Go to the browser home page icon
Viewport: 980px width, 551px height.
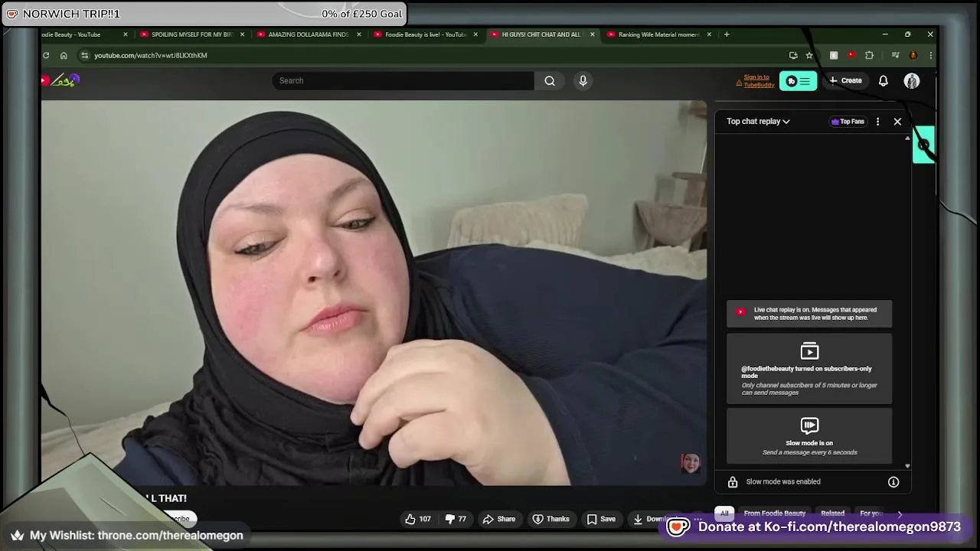coord(64,55)
